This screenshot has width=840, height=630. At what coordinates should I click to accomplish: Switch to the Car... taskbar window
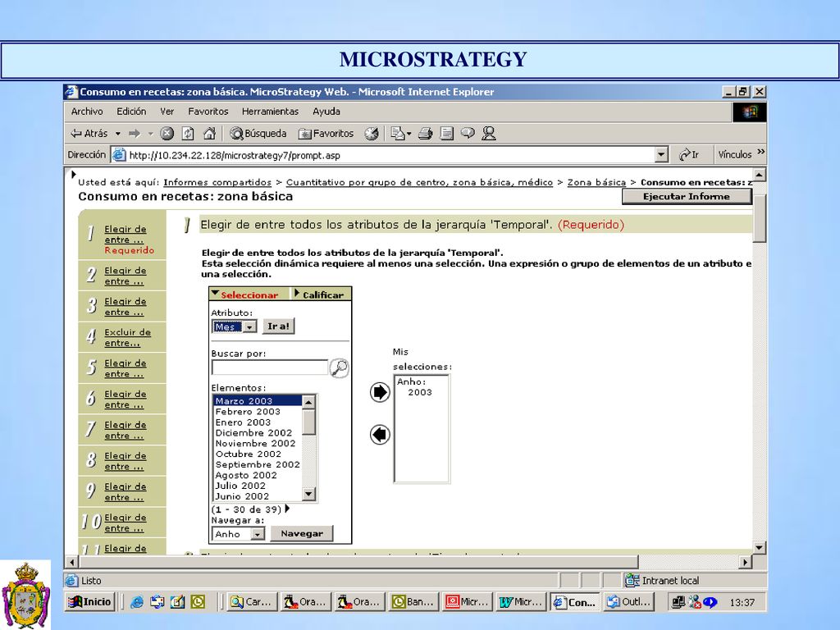point(252,602)
